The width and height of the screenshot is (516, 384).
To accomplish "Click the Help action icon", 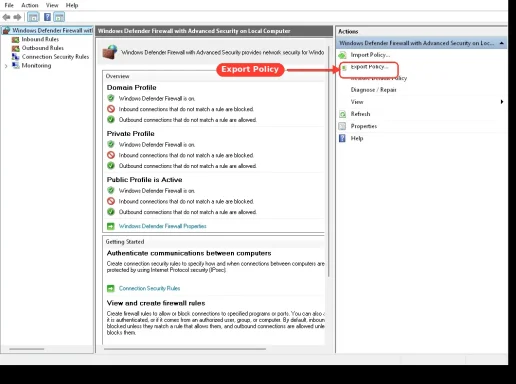I will click(x=342, y=138).
